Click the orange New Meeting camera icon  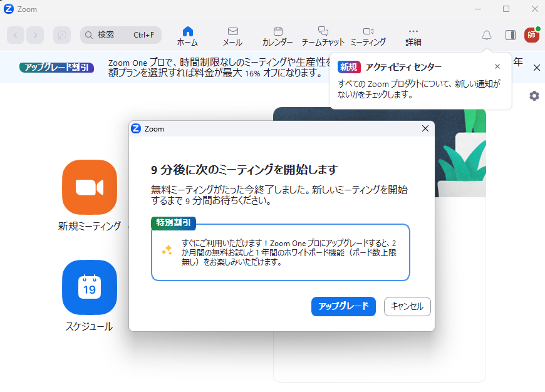pos(90,187)
